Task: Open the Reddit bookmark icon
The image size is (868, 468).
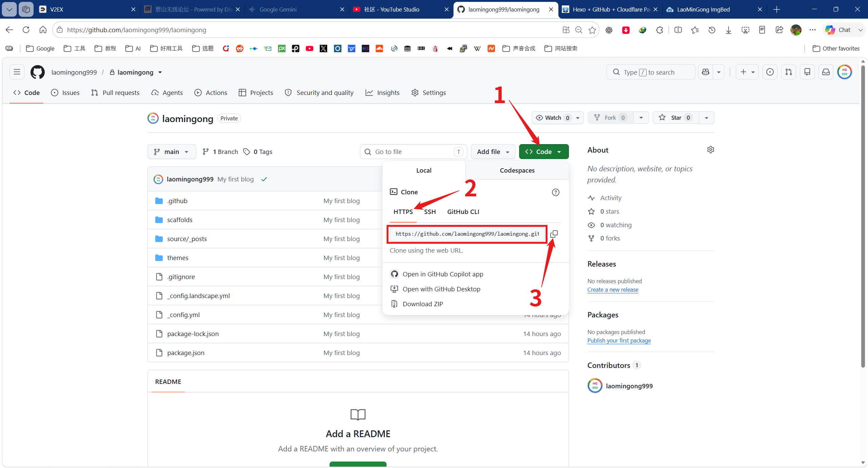Action: 240,48
